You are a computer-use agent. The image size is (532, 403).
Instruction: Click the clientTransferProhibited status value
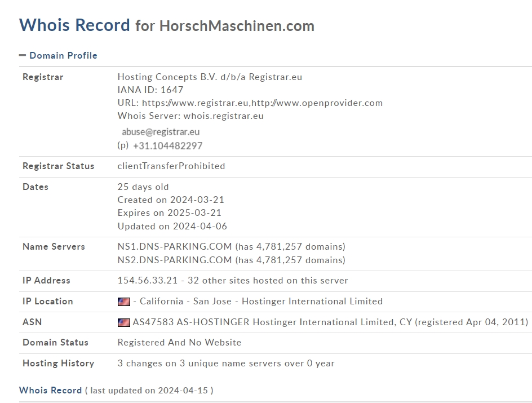[171, 166]
